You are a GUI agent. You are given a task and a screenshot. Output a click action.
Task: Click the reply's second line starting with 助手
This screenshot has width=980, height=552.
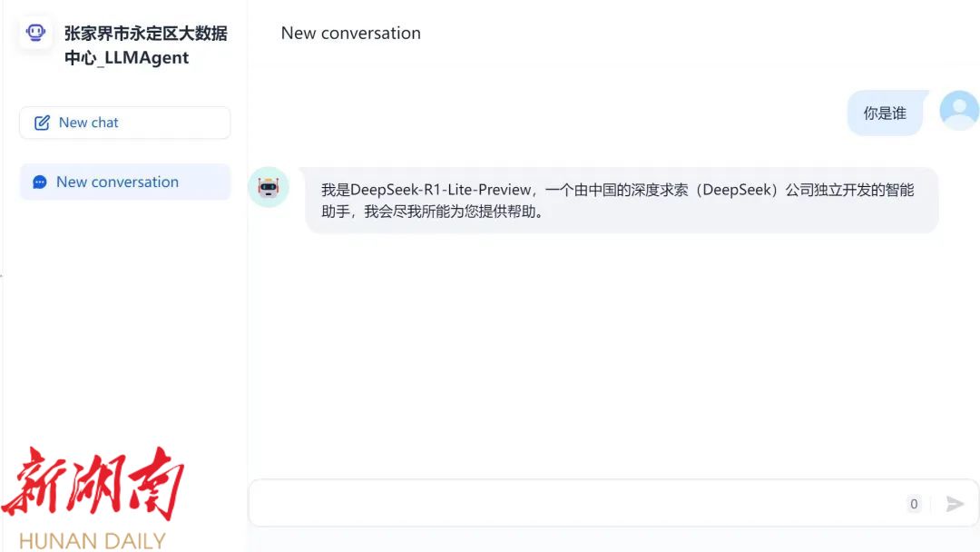(x=432, y=212)
